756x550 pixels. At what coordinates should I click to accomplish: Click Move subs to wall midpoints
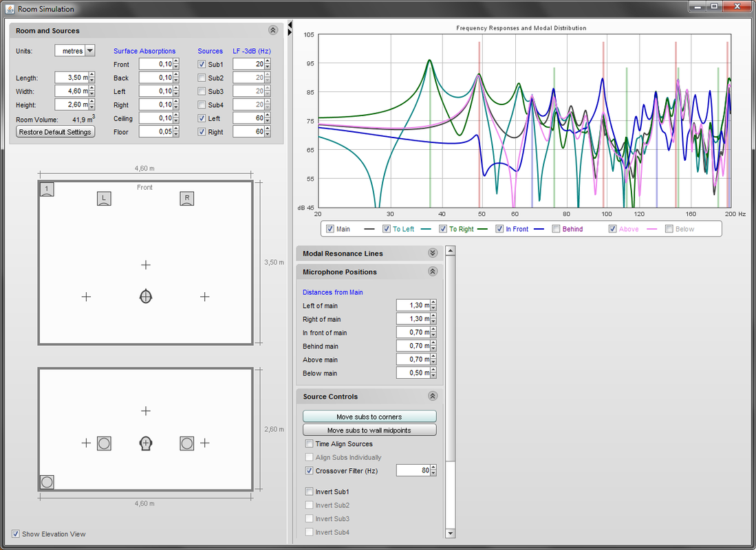click(x=369, y=430)
